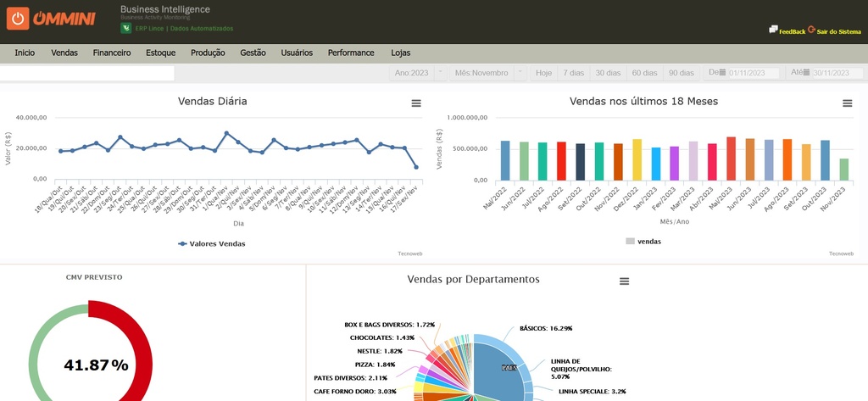This screenshot has height=401, width=868.
Task: Click the ERP Lince green icon
Action: point(125,28)
